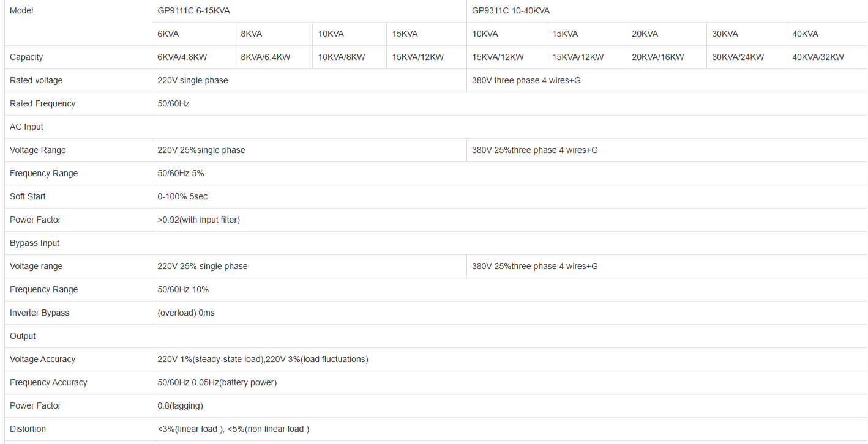Select the 8KVA column cell
The width and height of the screenshot is (868, 444).
(x=252, y=34)
